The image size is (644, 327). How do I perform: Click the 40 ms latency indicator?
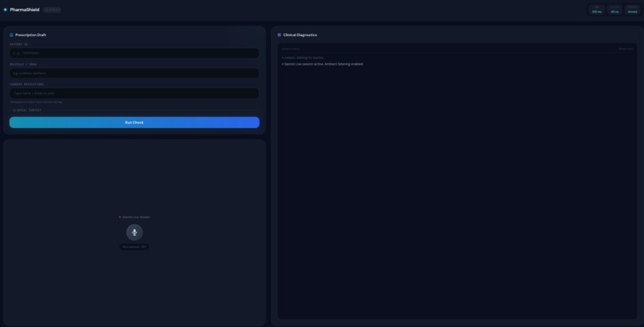point(614,10)
